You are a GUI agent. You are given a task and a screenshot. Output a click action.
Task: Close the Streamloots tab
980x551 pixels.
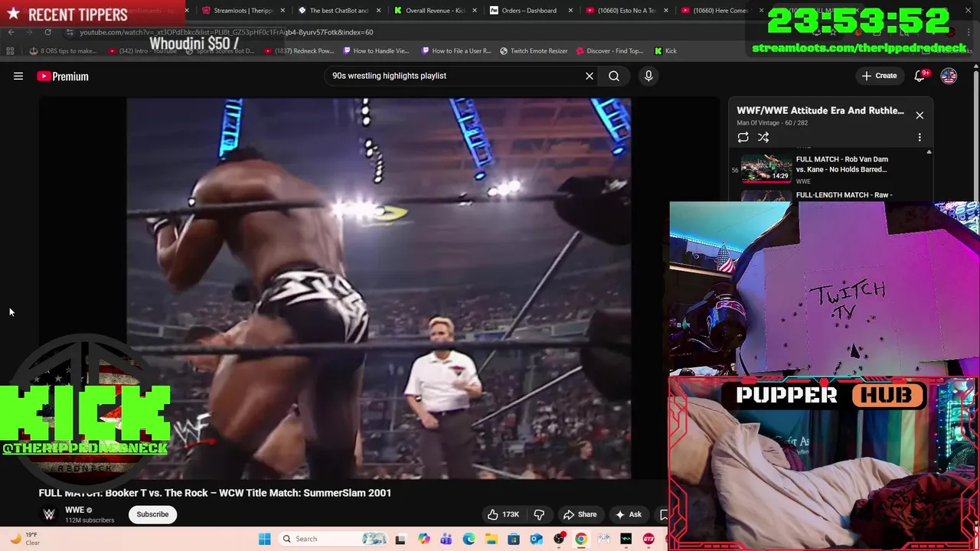tap(283, 11)
